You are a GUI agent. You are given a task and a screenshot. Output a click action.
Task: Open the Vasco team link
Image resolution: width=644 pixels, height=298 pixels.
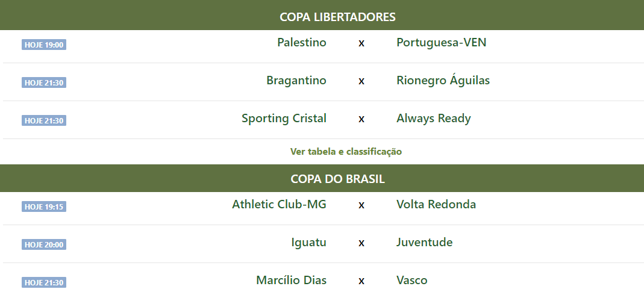tap(411, 281)
